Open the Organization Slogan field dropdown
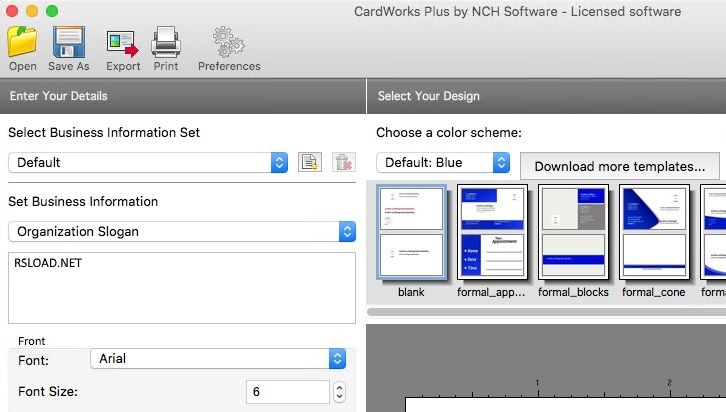 click(x=182, y=231)
